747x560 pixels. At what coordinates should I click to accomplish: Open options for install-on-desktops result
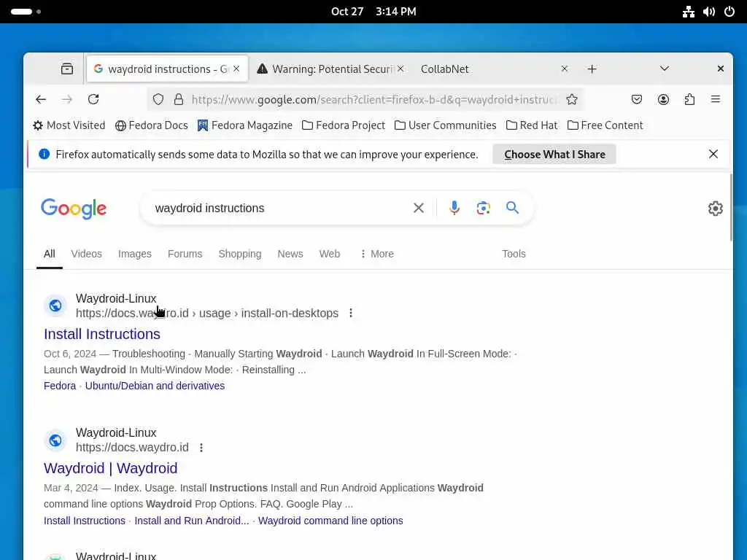pos(351,314)
